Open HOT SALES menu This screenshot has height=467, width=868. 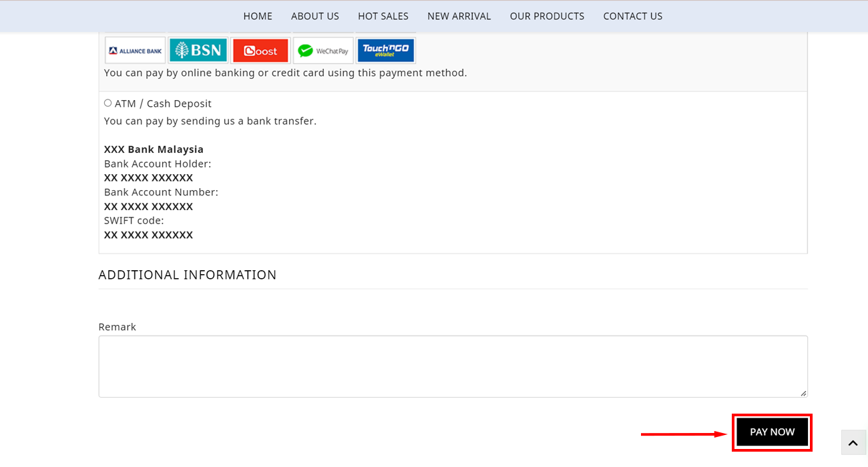pyautogui.click(x=383, y=16)
